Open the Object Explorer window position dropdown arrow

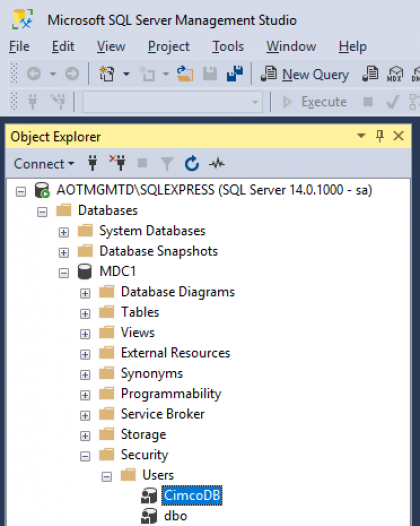[361, 136]
